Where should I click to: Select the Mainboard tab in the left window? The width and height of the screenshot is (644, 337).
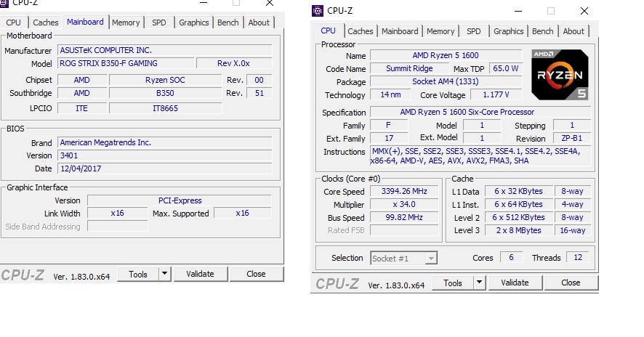(x=85, y=22)
